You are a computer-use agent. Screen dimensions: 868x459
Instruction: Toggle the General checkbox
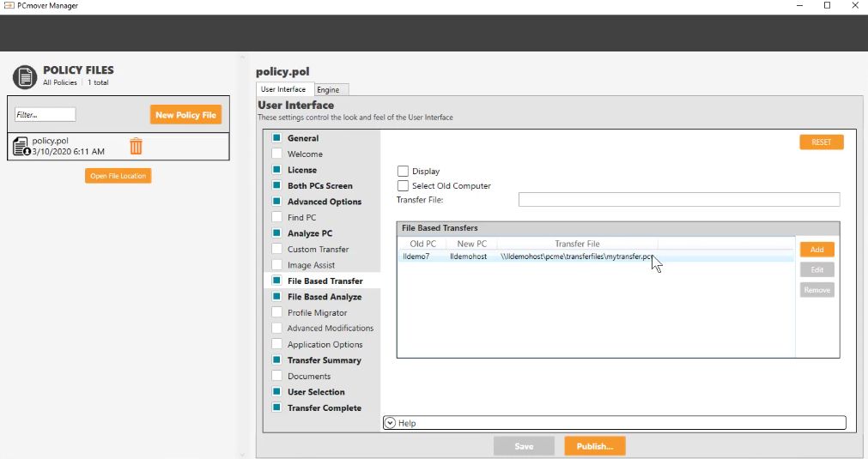pos(276,137)
